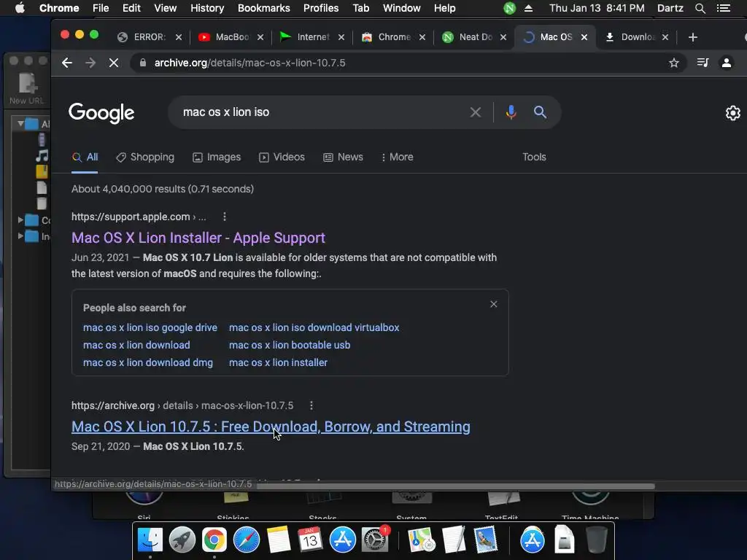This screenshot has width=747, height=560.
Task: Click the address bar URL
Action: (249, 63)
